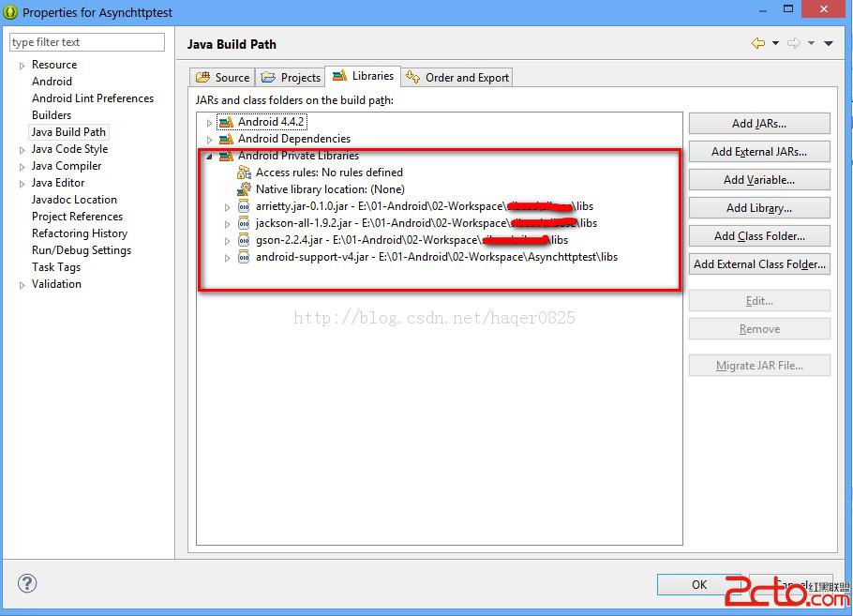Expand the Resource category in sidebar
The image size is (853, 616).
point(22,66)
